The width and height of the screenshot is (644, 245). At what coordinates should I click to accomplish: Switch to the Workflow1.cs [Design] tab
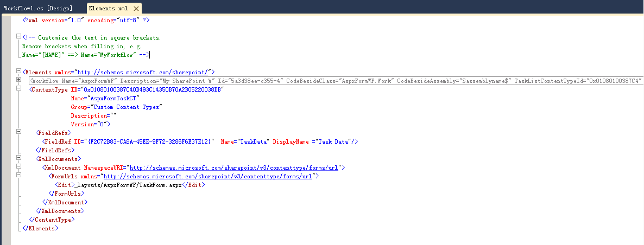pyautogui.click(x=38, y=8)
